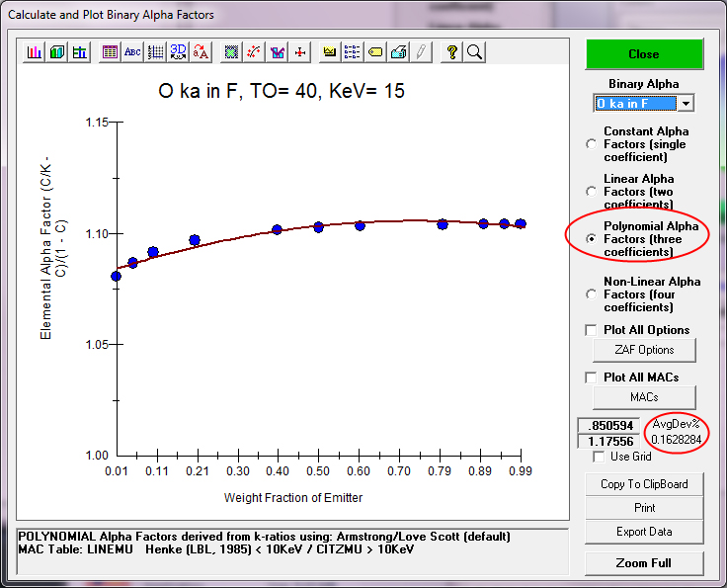Click the bar chart gallery icon
The height and width of the screenshot is (588, 727).
tap(35, 52)
